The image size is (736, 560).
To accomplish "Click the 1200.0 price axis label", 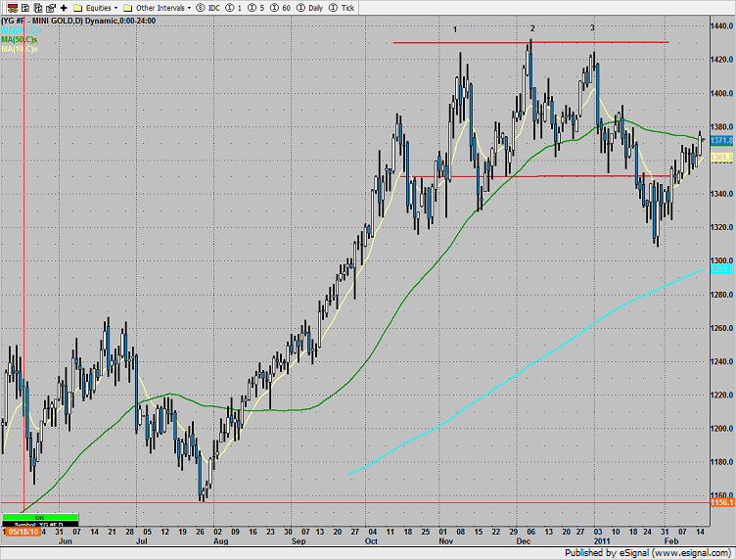I will [x=722, y=429].
